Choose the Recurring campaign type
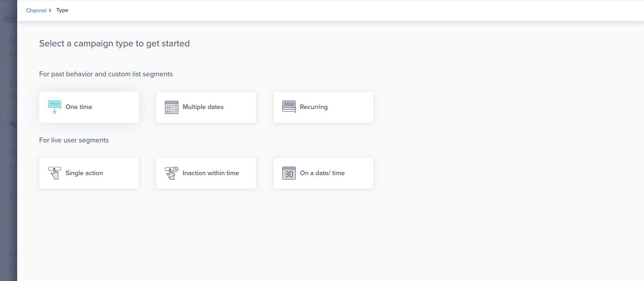 point(323,107)
